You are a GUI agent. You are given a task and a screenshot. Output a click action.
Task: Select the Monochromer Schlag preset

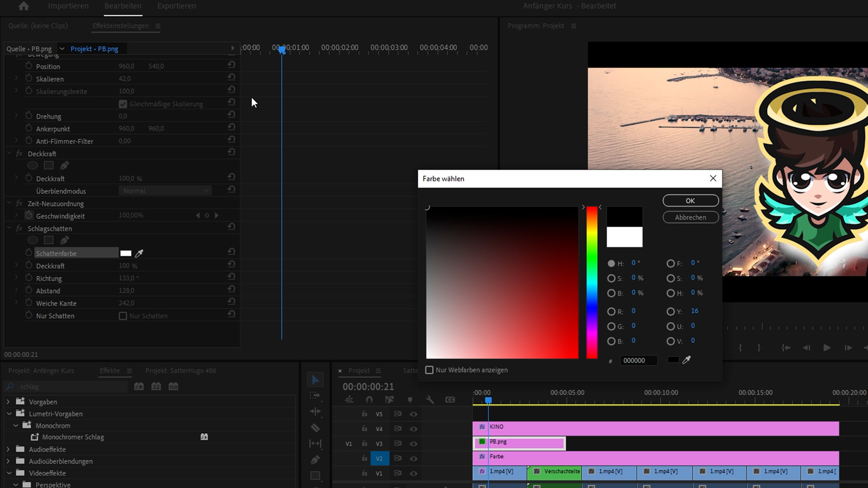(73, 437)
